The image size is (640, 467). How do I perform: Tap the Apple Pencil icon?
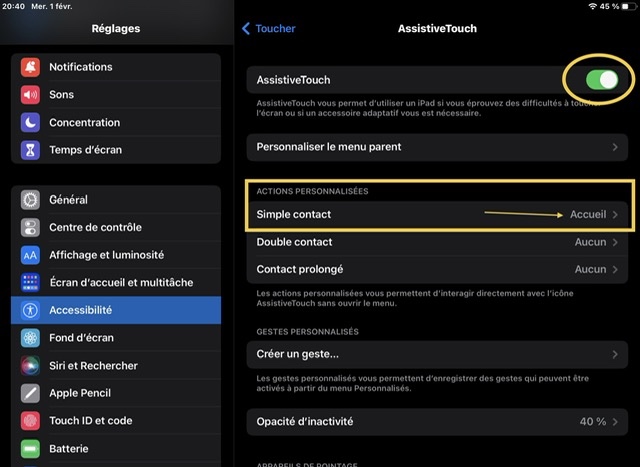[x=31, y=393]
